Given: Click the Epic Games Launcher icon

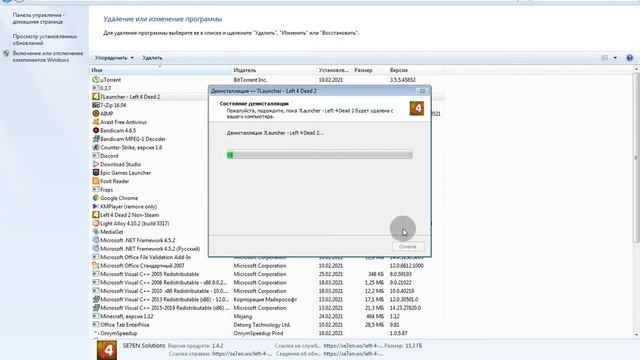Looking at the screenshot, I should (96, 173).
